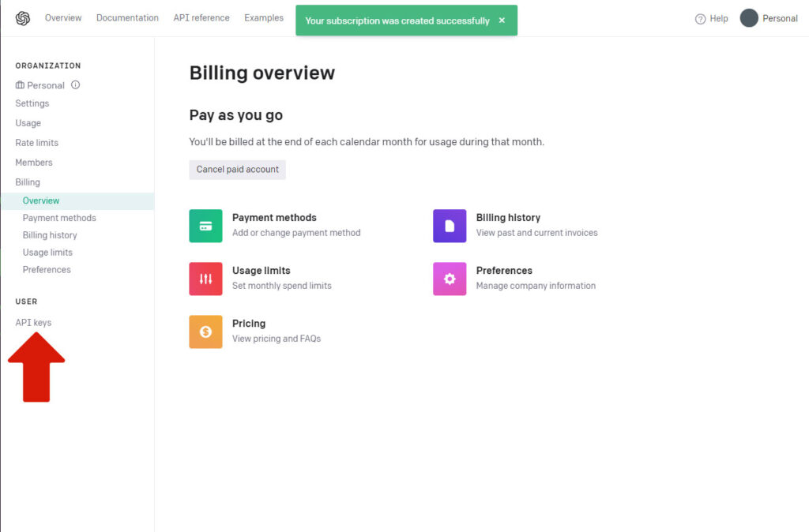Select Usage in the sidebar
Viewport: 809px width, 532px height.
[28, 123]
